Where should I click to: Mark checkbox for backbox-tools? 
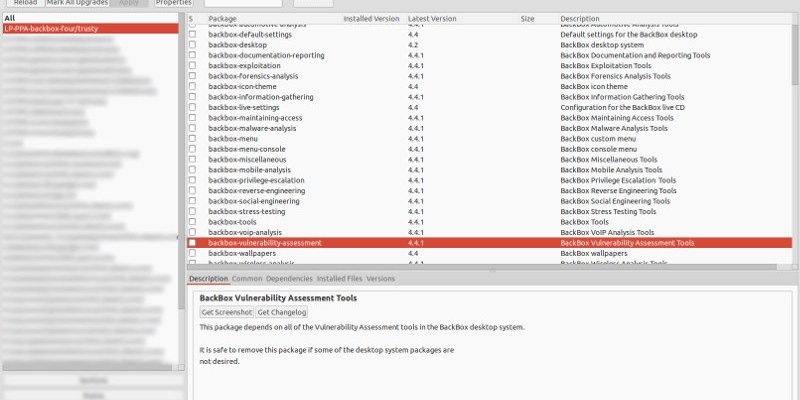tap(192, 222)
